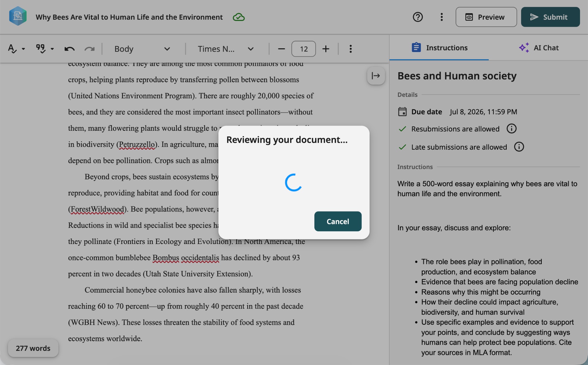This screenshot has height=365, width=588.
Task: Click the Instructions clipboard icon
Action: [416, 47]
